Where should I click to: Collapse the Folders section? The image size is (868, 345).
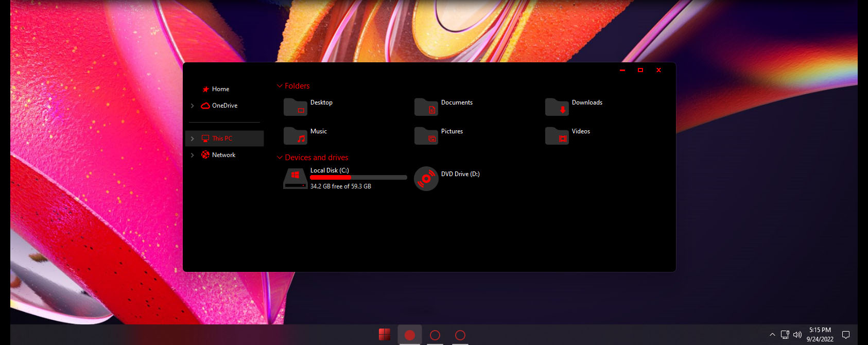click(x=280, y=86)
